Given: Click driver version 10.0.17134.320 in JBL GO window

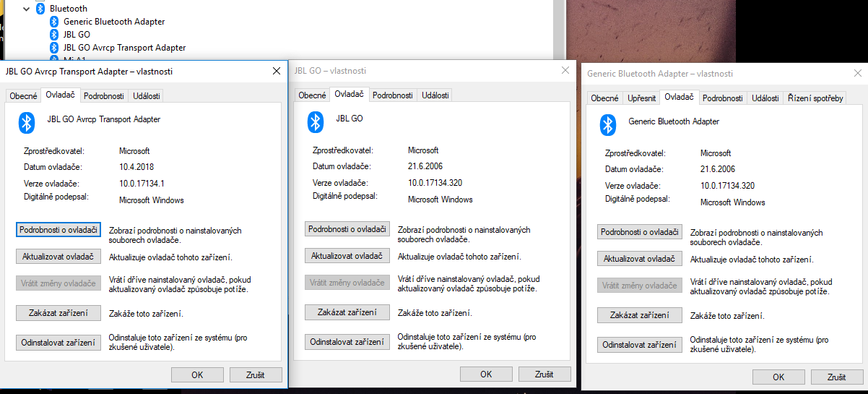Looking at the screenshot, I should 435,183.
